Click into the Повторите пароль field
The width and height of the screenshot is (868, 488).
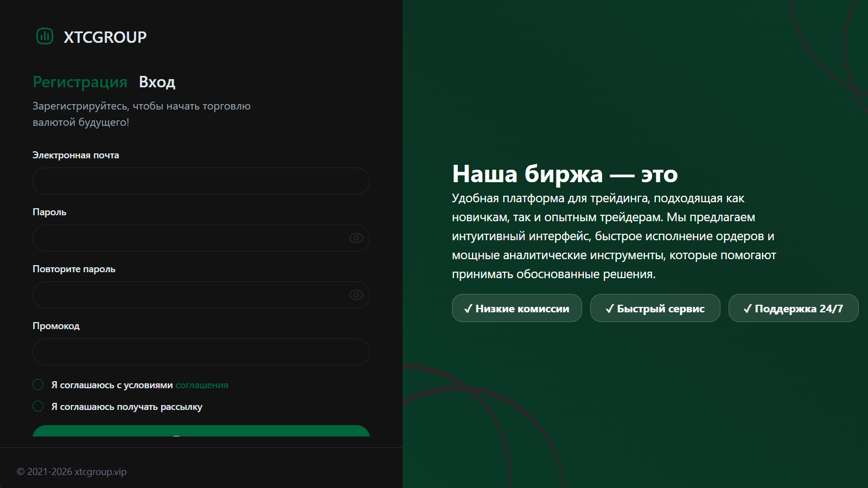click(x=201, y=295)
